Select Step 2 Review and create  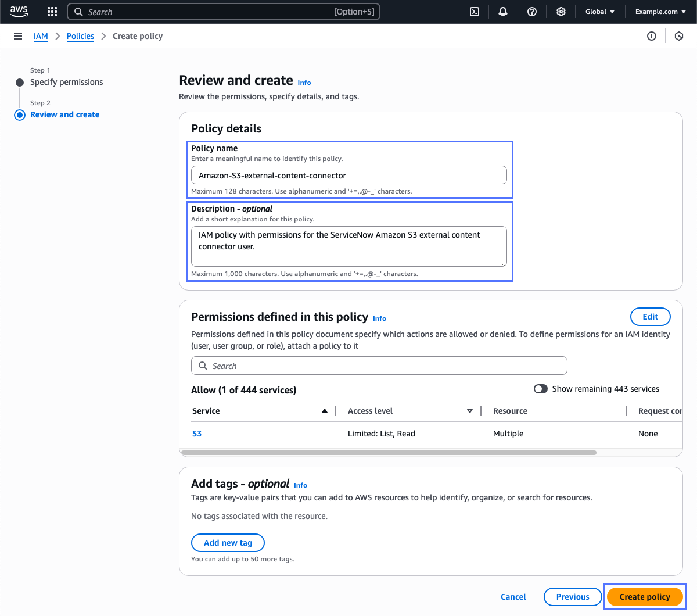[64, 114]
